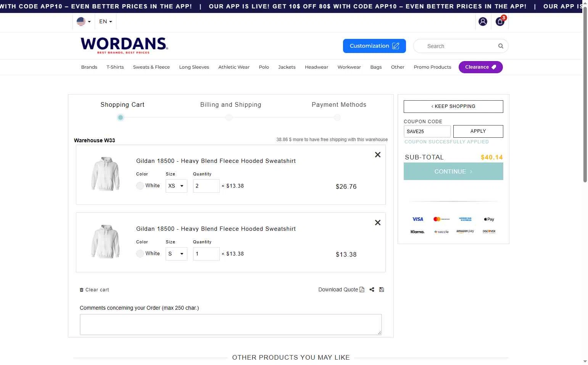Go to Payment Methods step
588x365 pixels.
(339, 105)
